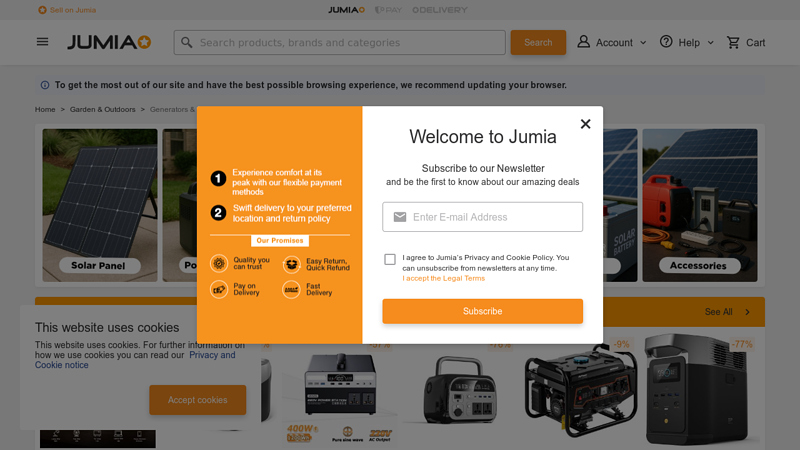Open the hamburger menu icon
This screenshot has width=800, height=450.
click(x=42, y=42)
